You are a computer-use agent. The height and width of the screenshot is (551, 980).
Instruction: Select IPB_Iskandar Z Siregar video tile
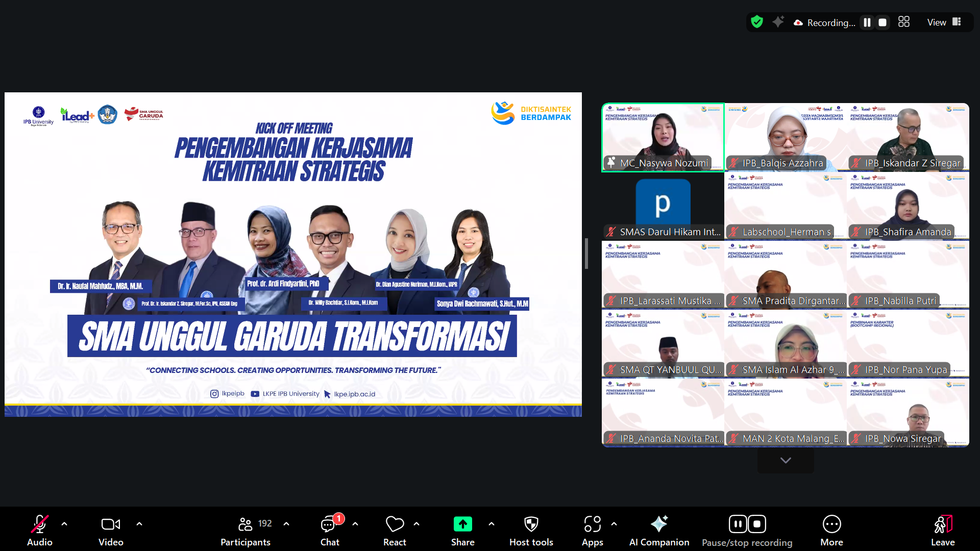(x=908, y=138)
